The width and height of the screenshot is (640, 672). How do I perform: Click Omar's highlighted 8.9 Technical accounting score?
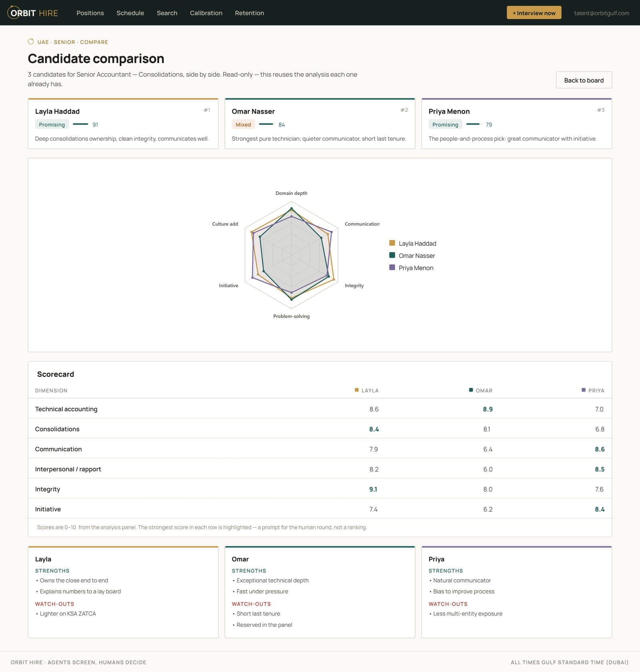click(x=488, y=409)
